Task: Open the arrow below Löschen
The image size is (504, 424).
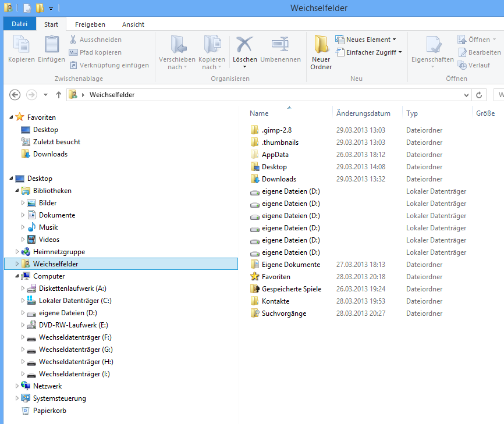Action: point(244,67)
